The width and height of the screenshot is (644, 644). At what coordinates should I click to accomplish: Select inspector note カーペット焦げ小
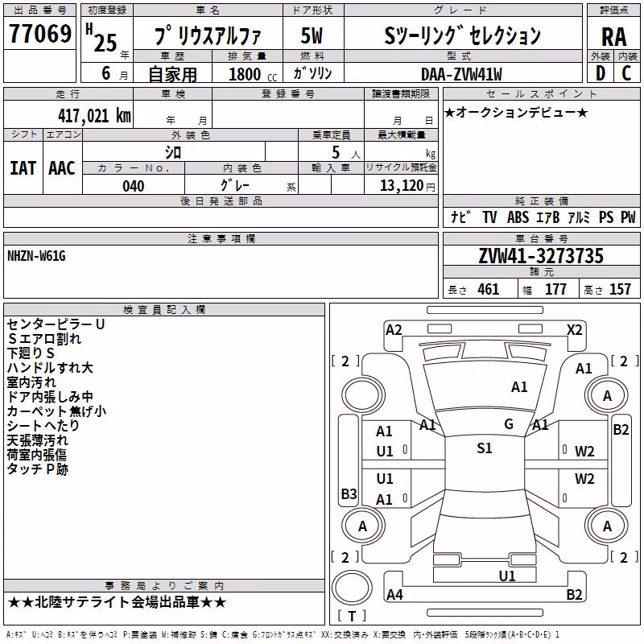pyautogui.click(x=56, y=411)
